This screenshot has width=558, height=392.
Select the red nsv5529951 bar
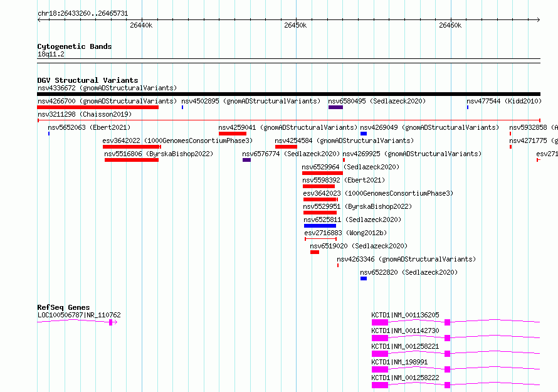[x=320, y=213]
